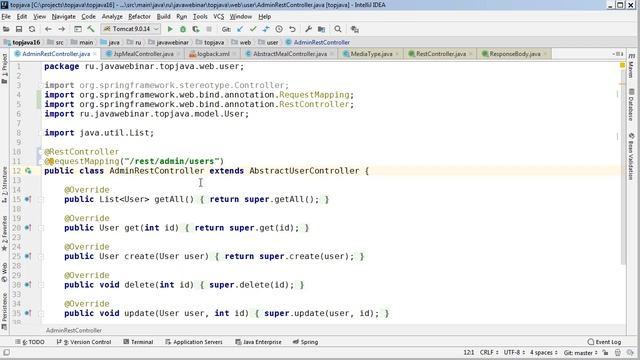Screen dimensions: 640x360
Task: Click the Run with Coverage icon
Action: coord(196,29)
